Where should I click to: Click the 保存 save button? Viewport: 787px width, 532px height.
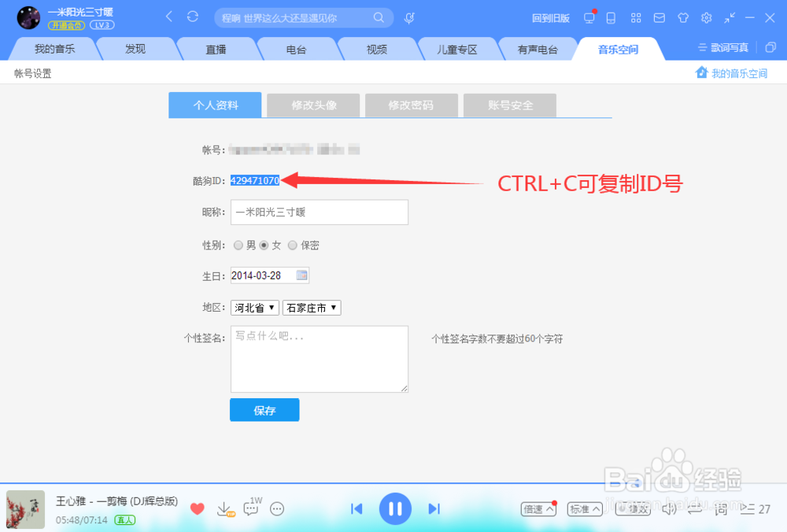click(264, 410)
